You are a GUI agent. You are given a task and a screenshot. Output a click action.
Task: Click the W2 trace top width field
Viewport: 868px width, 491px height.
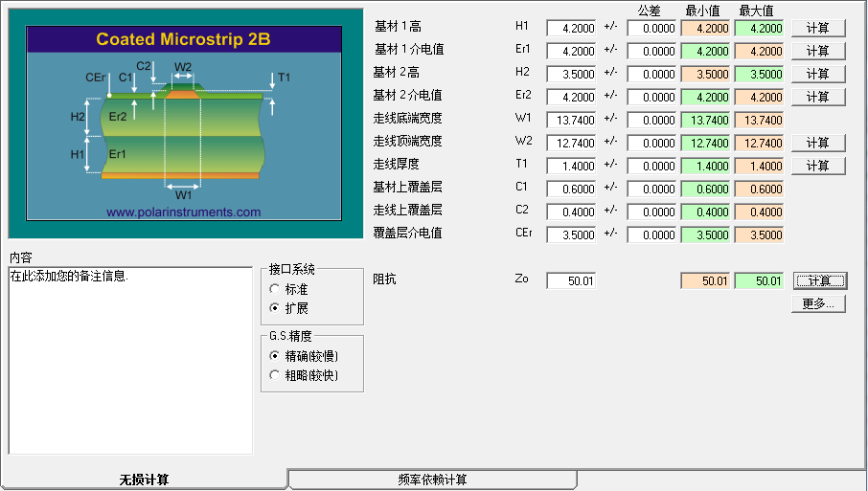point(571,143)
